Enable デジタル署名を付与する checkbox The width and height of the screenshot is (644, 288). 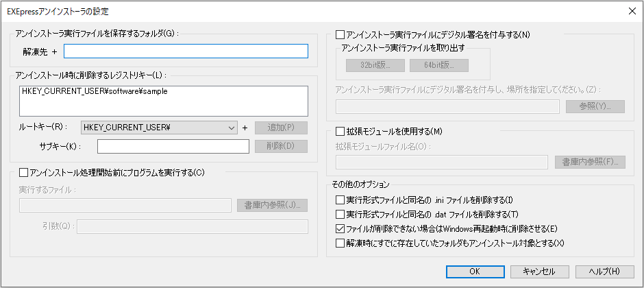pyautogui.click(x=340, y=34)
